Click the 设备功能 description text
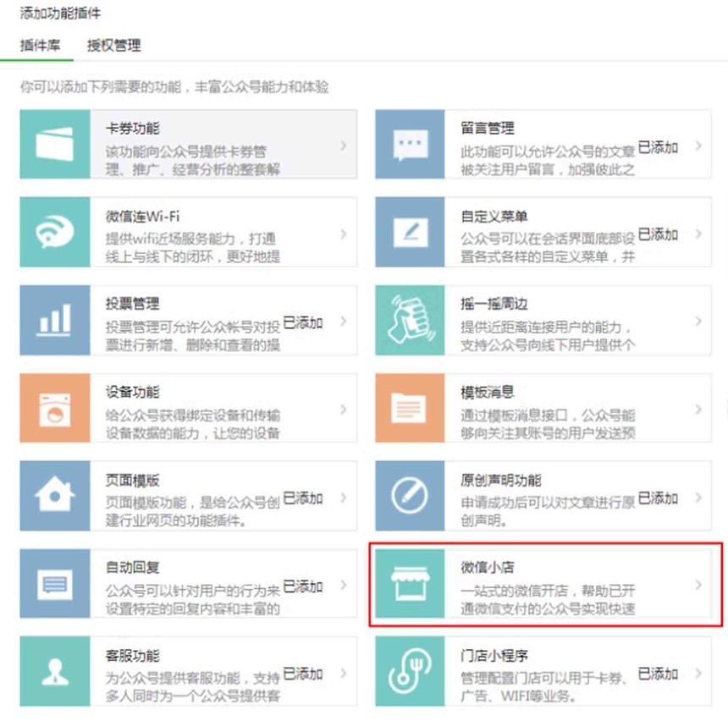The width and height of the screenshot is (728, 721). pyautogui.click(x=193, y=424)
